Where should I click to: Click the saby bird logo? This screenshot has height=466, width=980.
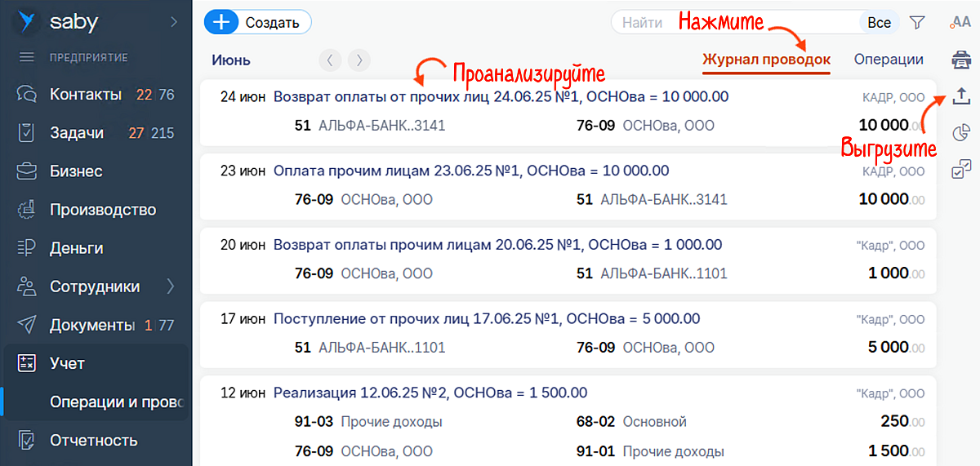29,22
